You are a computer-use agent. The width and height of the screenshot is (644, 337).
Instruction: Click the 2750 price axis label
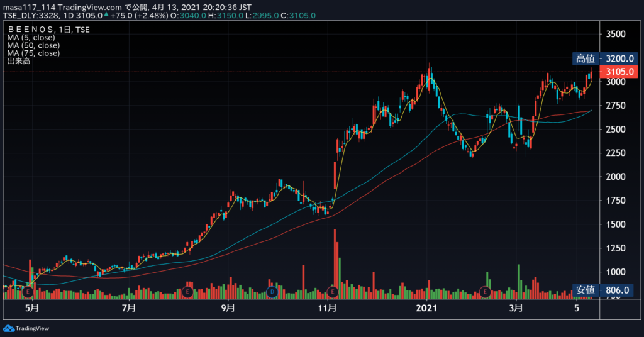616,106
